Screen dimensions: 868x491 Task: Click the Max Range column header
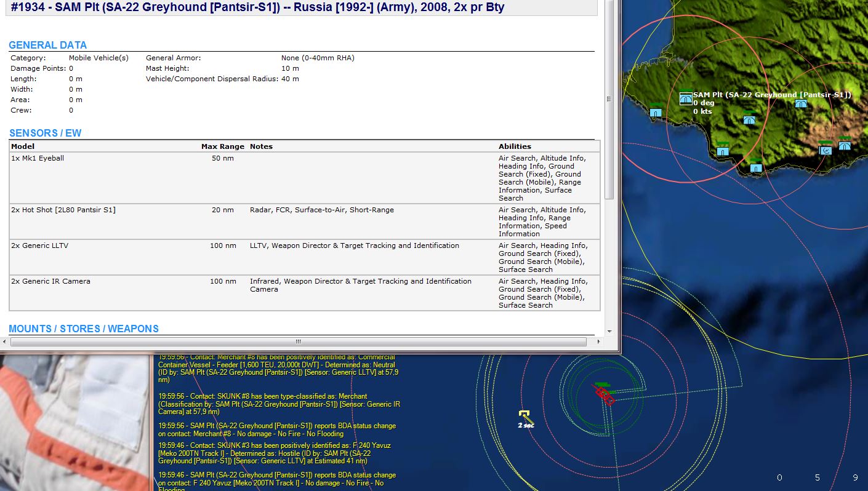(223, 146)
